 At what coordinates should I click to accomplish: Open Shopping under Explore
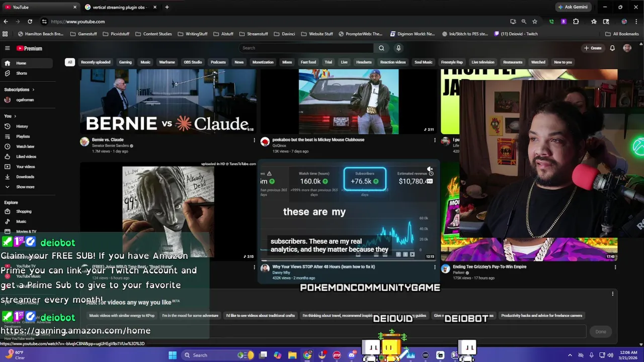tap(26, 211)
